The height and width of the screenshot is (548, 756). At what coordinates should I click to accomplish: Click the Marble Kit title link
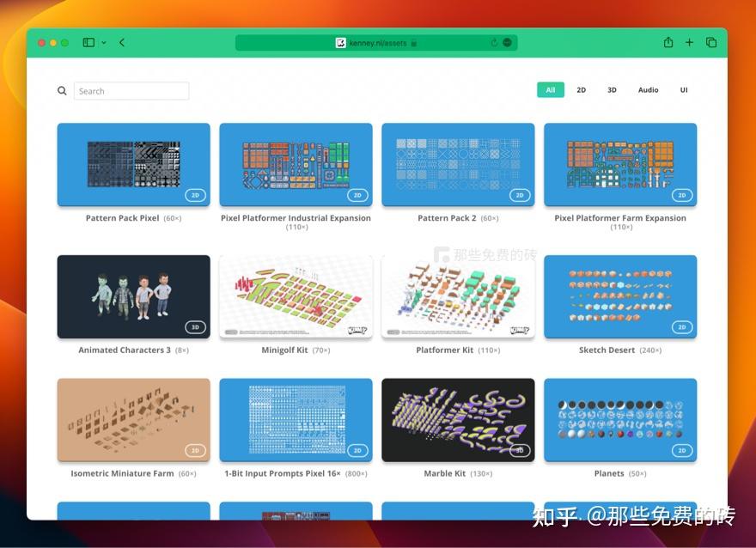pyautogui.click(x=444, y=473)
